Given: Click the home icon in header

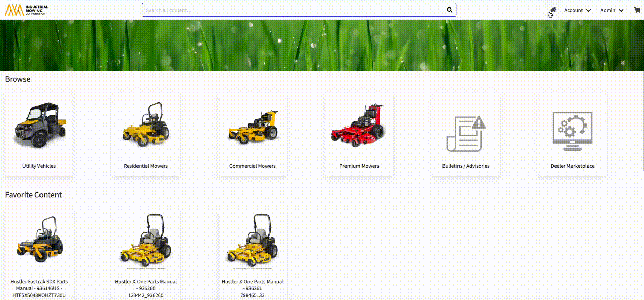Looking at the screenshot, I should tap(553, 10).
